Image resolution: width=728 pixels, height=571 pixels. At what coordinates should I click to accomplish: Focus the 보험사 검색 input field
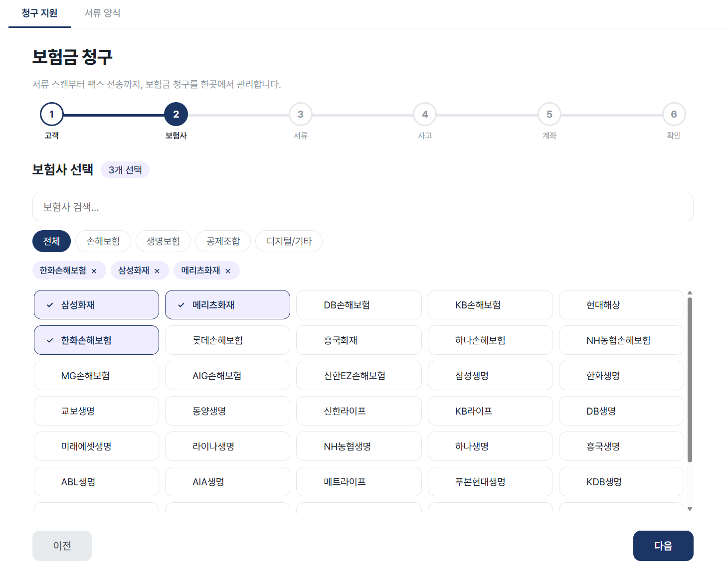click(363, 207)
